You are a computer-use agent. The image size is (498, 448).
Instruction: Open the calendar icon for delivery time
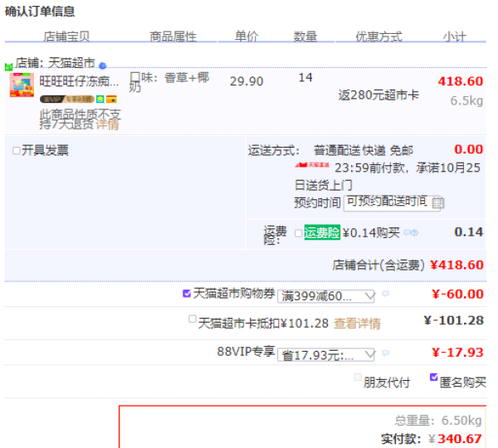pos(438,202)
